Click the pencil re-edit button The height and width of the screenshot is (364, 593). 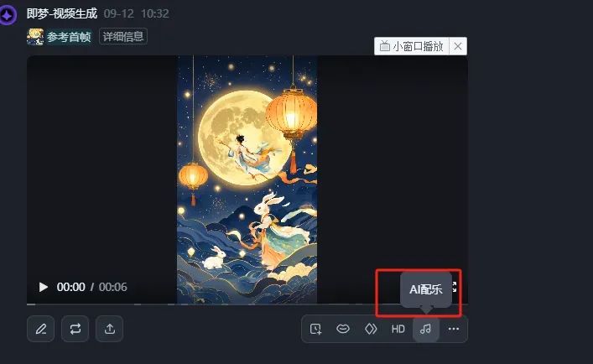41,329
